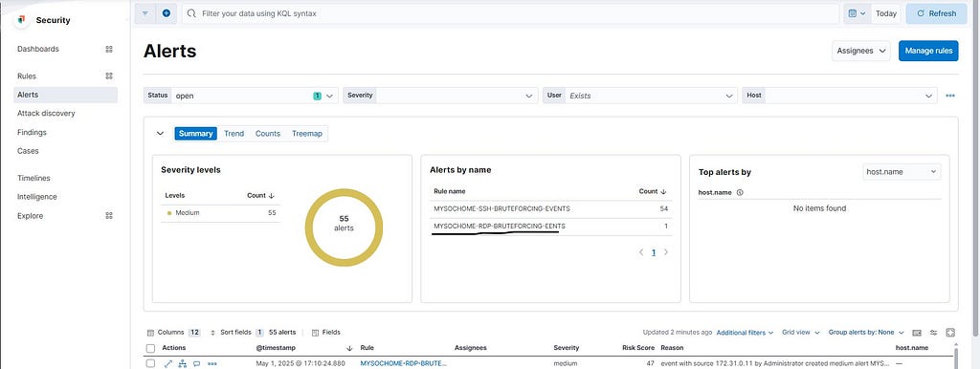
Task: Open Timelines in sidebar
Action: 33,179
